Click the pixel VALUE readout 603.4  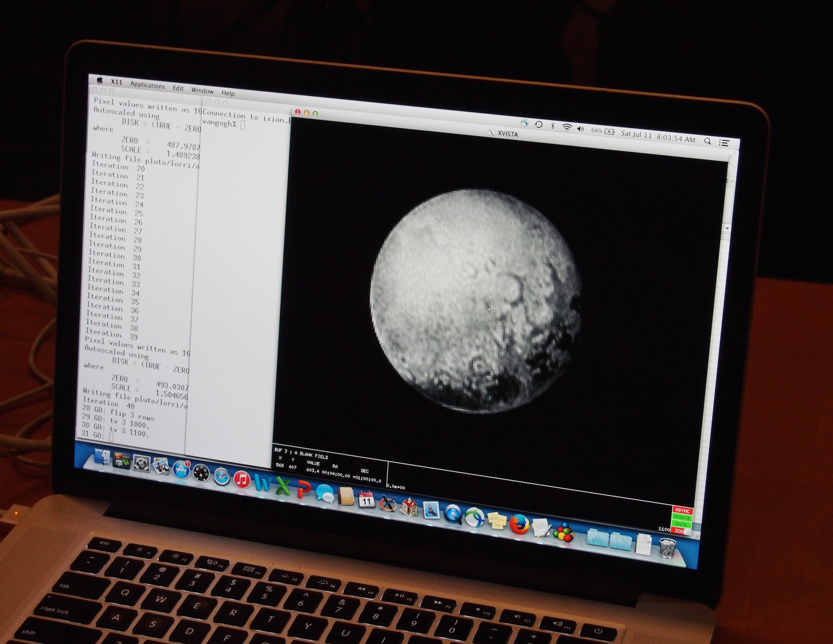313,470
